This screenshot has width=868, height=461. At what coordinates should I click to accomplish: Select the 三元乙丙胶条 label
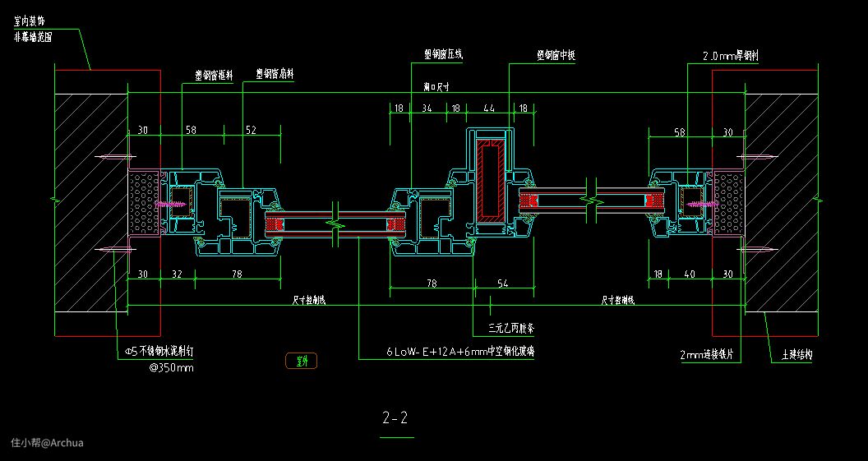(x=511, y=328)
